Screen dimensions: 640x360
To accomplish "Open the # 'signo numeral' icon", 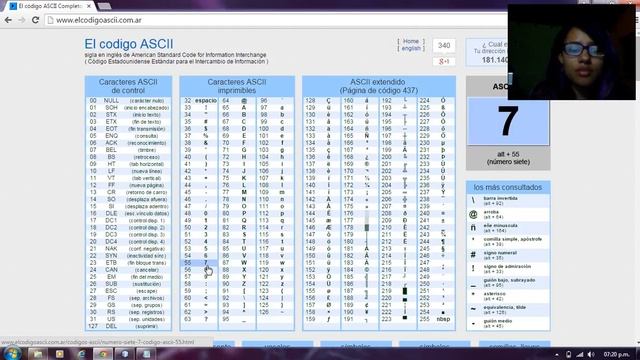I will pyautogui.click(x=473, y=255).
